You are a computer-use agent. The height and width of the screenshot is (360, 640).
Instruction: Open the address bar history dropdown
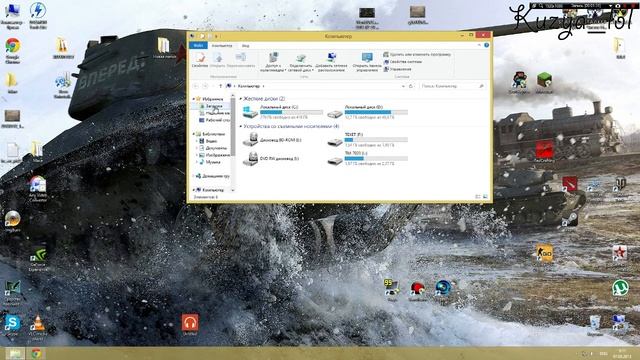pyautogui.click(x=403, y=86)
